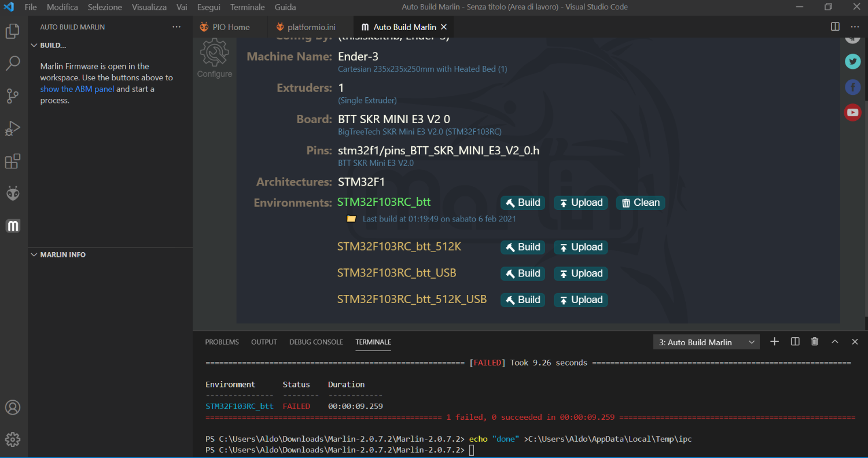Build the STM32F103RC_btt_512K environment
This screenshot has height=458, width=868.
pos(523,247)
